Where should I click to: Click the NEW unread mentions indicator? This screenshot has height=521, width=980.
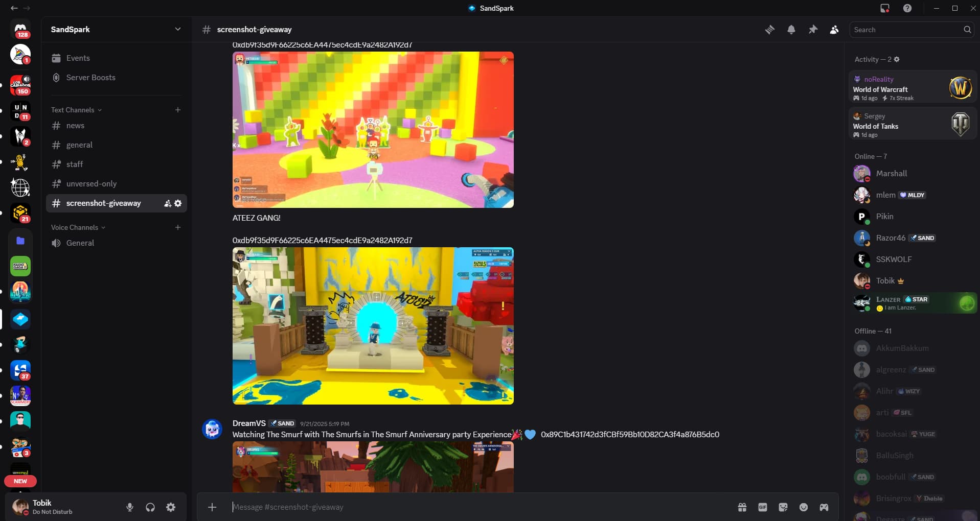pos(20,481)
